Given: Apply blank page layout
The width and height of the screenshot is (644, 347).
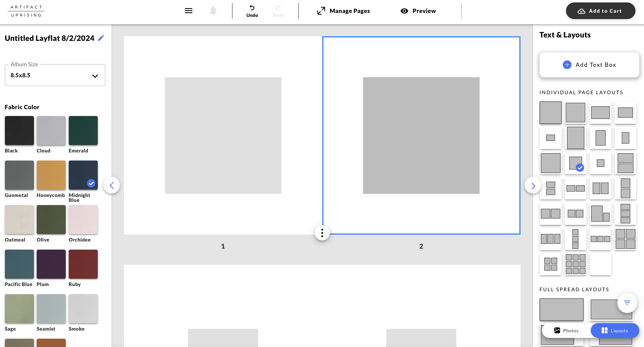Looking at the screenshot, I should tap(600, 264).
